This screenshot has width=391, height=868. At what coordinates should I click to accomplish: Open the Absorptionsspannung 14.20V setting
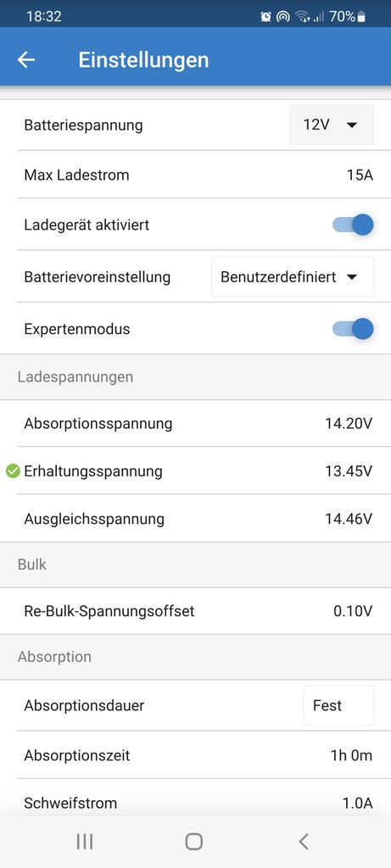[195, 424]
